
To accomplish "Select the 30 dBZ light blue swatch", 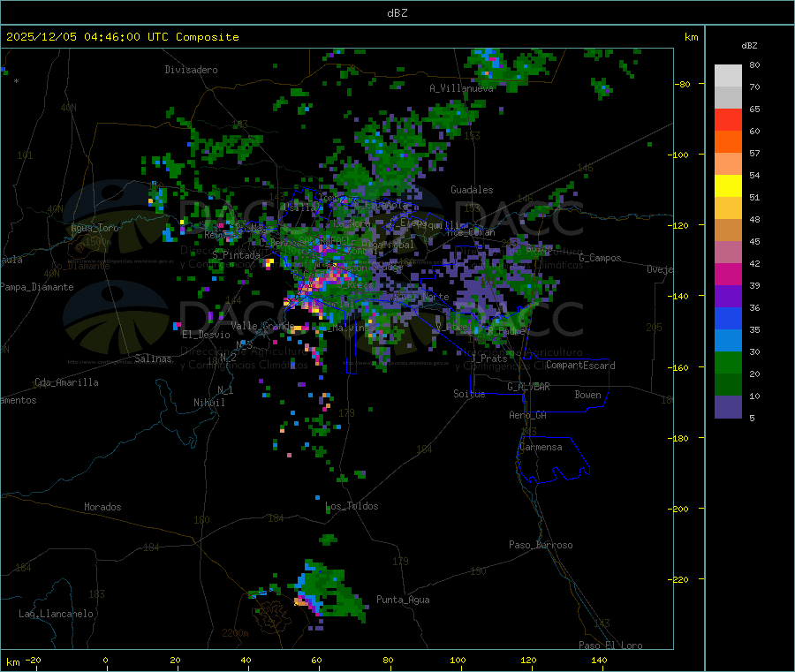I will (x=728, y=341).
